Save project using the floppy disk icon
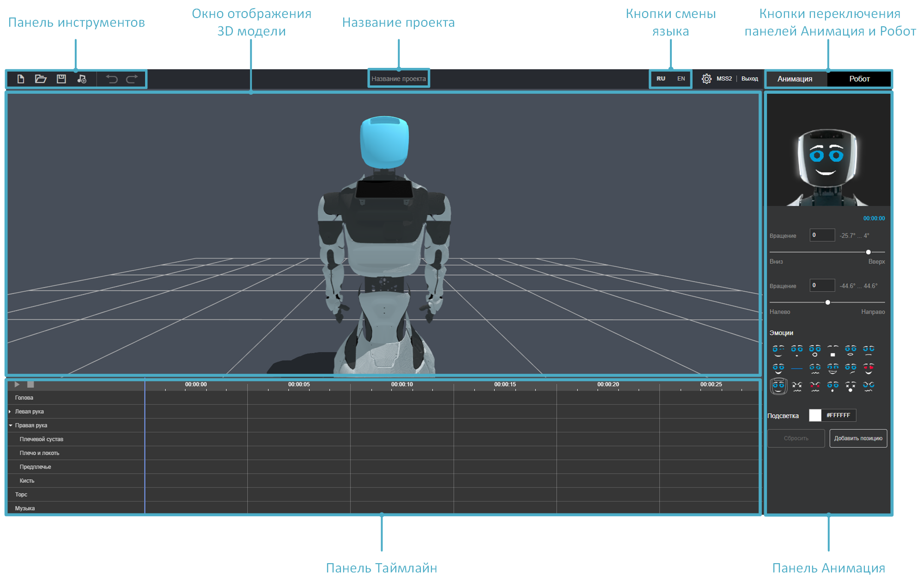Viewport: 924px width, 584px height. pos(61,79)
